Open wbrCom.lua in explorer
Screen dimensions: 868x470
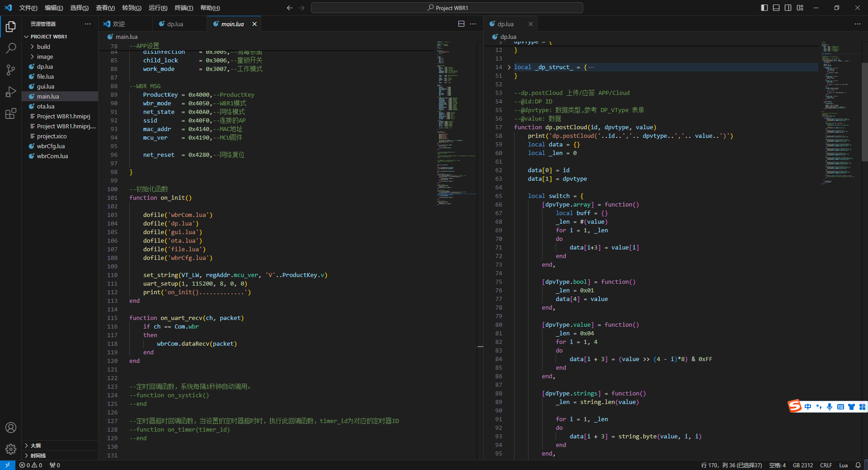coord(60,156)
